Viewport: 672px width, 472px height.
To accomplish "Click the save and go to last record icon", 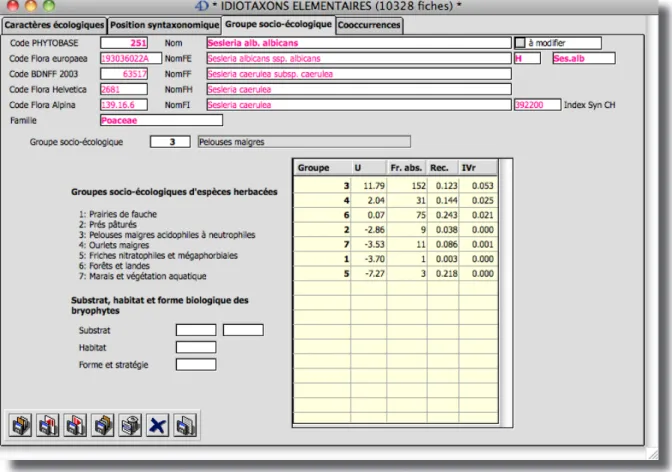I will coord(102,425).
